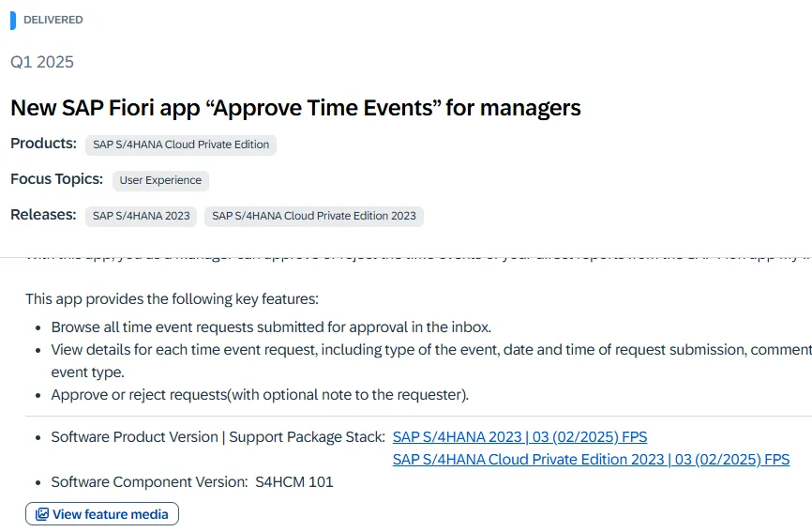The width and height of the screenshot is (812, 532).
Task: Open the Cloud Private Edition 2023 | 03 FPS link
Action: point(591,460)
